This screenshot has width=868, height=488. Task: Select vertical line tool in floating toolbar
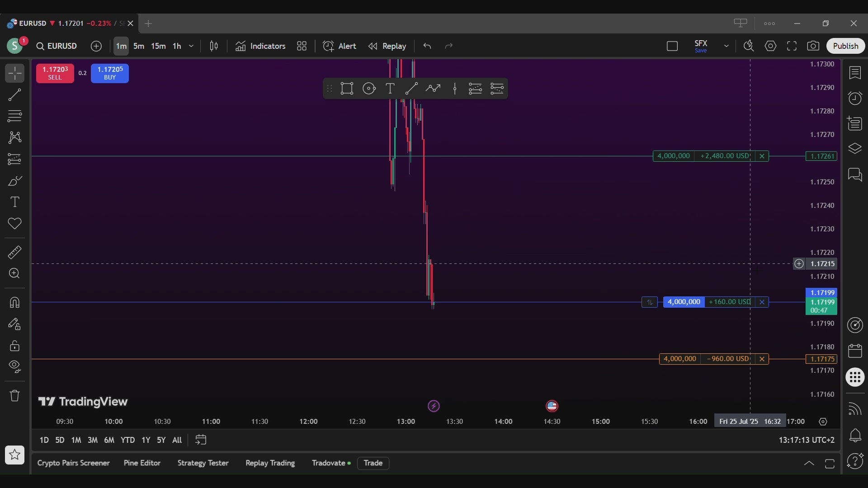[x=455, y=89]
